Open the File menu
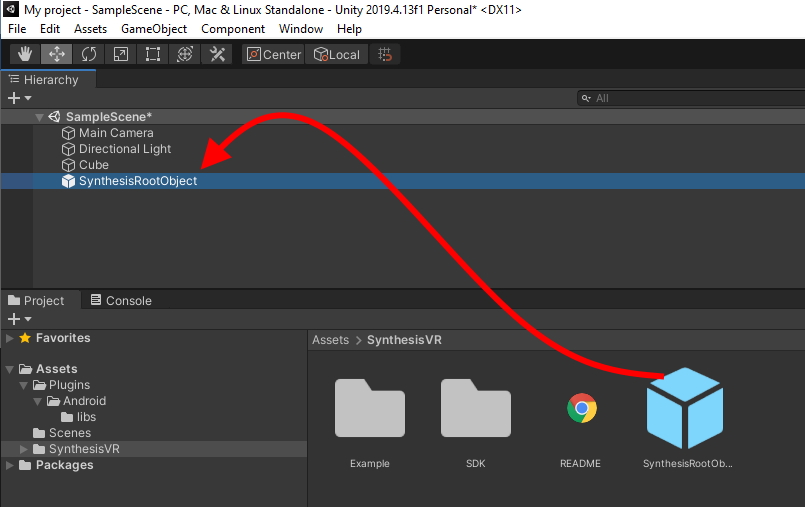 click(17, 29)
